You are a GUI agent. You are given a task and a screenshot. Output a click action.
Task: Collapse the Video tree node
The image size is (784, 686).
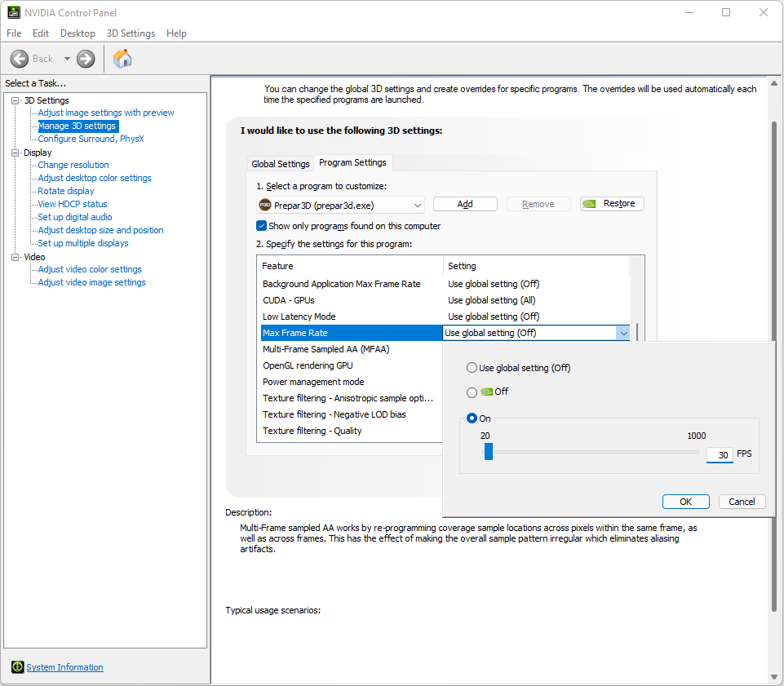[x=16, y=257]
